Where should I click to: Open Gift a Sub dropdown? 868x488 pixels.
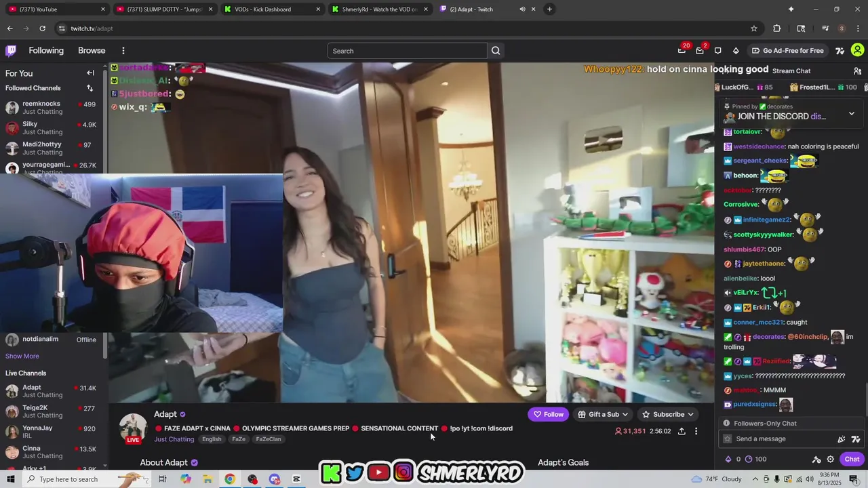point(603,414)
